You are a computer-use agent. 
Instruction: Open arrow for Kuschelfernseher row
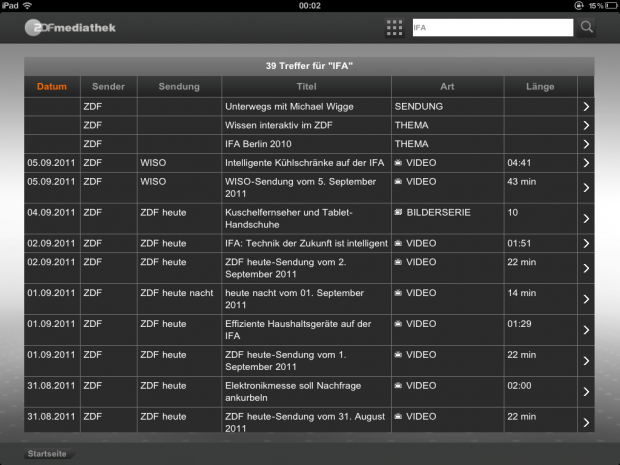[x=586, y=219]
